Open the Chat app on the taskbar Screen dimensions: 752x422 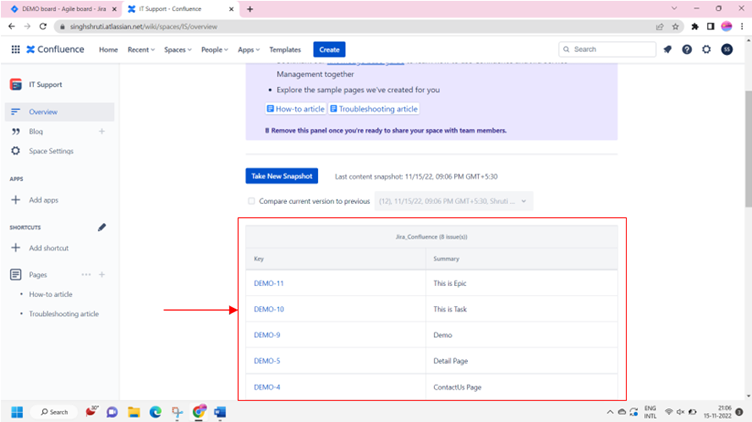pos(112,412)
